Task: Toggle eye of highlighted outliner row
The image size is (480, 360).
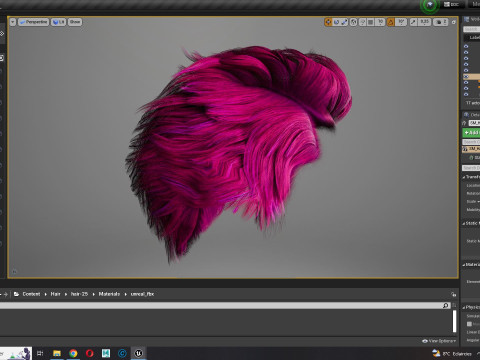Action: click(466, 77)
